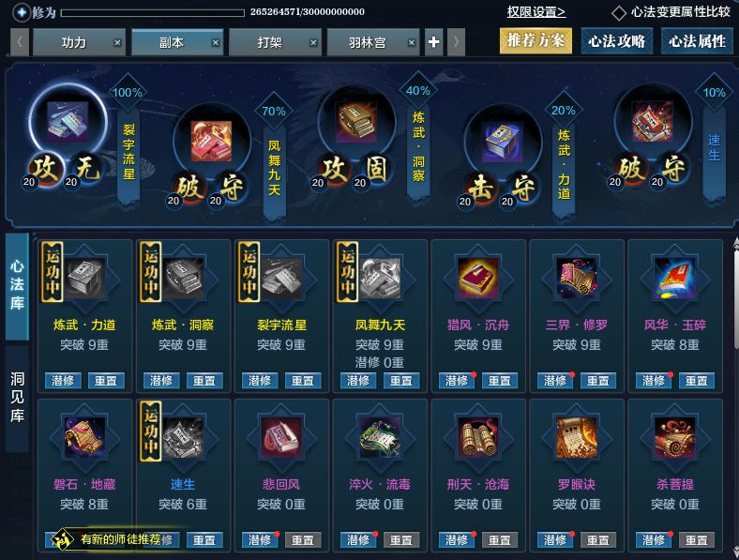
Task: Click the 裂宇流星 skill book icon in slot one
Action: click(x=68, y=121)
